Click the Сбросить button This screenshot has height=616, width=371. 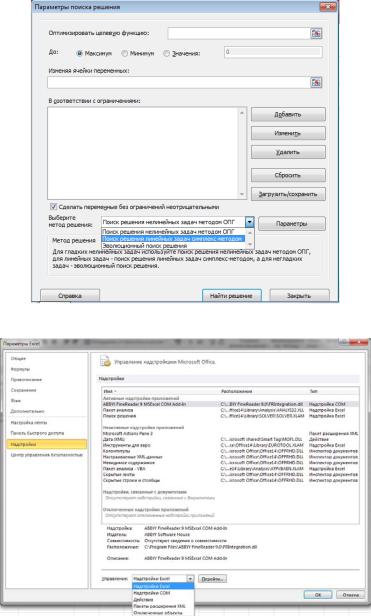click(288, 175)
